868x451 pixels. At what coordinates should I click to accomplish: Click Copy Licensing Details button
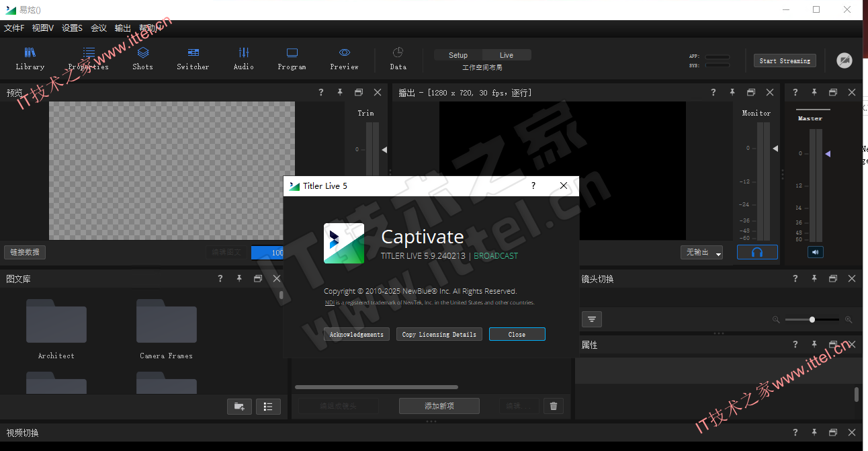click(x=439, y=334)
